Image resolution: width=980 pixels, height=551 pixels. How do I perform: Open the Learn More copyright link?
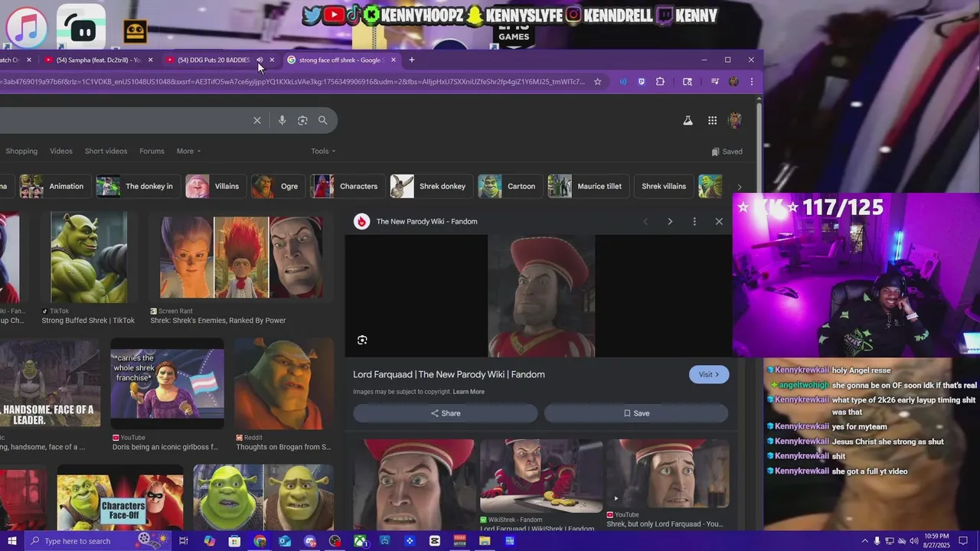click(469, 392)
